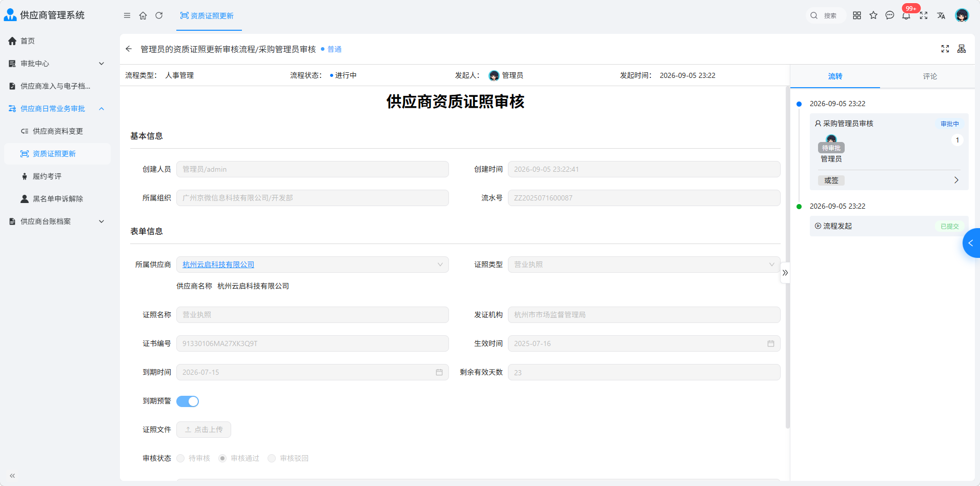Toggle the hamburger menu icon
This screenshot has width=980, height=486.
click(x=127, y=15)
